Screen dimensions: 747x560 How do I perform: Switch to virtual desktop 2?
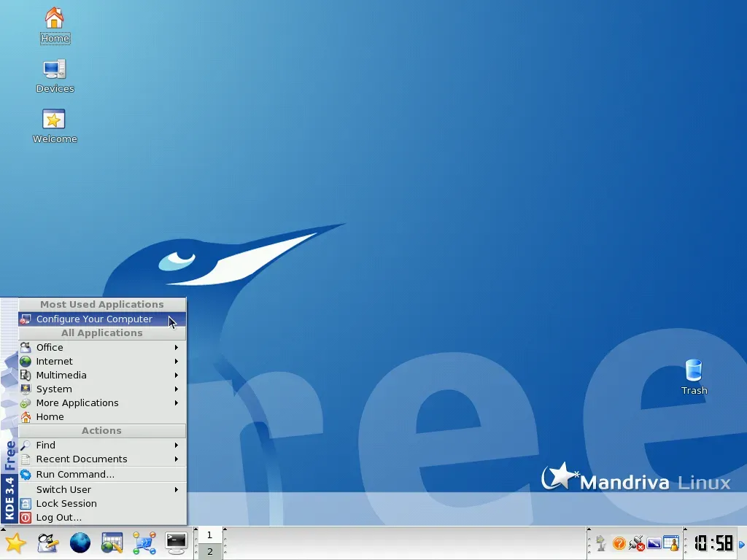click(209, 551)
